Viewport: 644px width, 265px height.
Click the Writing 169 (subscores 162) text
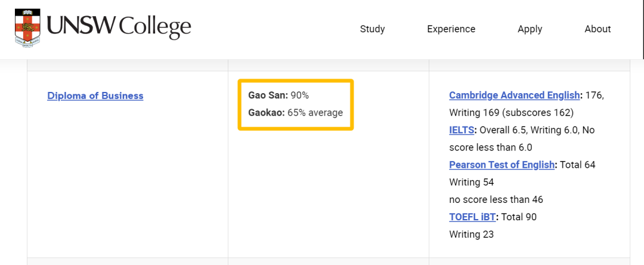pos(512,113)
